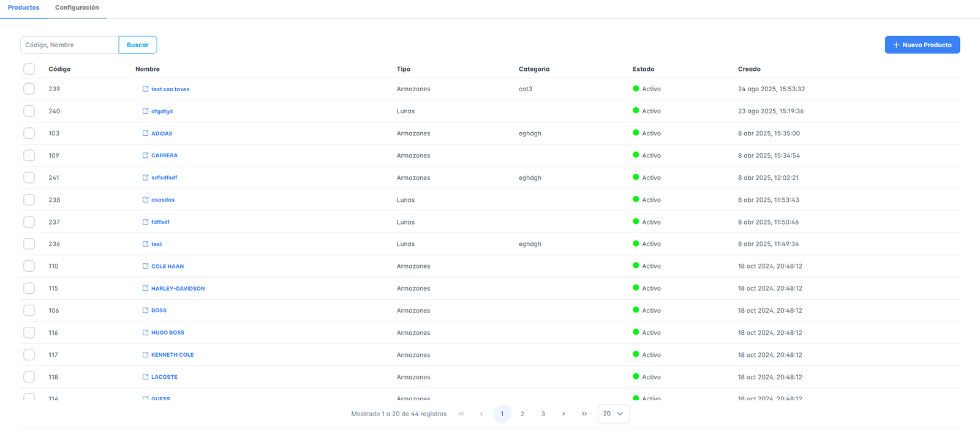Tick the checkbox for product code 110
980x429 pixels.
(x=29, y=266)
